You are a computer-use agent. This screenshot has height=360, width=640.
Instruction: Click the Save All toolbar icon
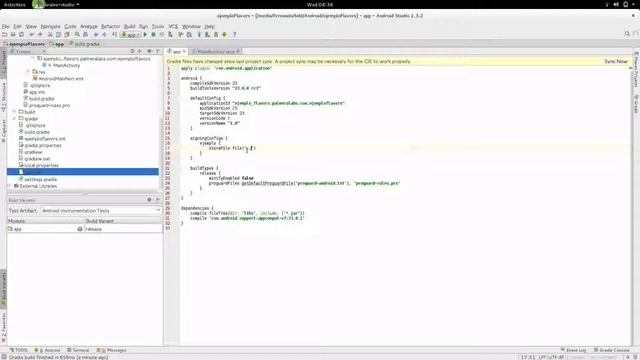(x=13, y=35)
